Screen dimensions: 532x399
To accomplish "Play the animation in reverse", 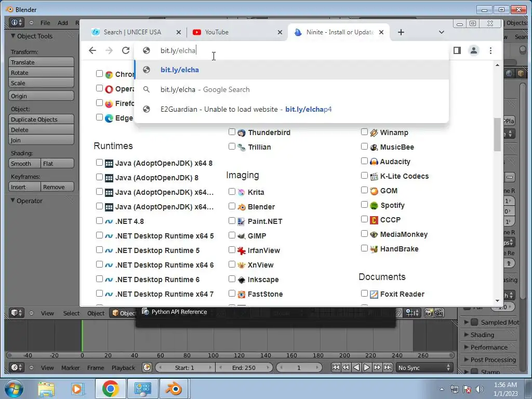I will tap(356, 367).
